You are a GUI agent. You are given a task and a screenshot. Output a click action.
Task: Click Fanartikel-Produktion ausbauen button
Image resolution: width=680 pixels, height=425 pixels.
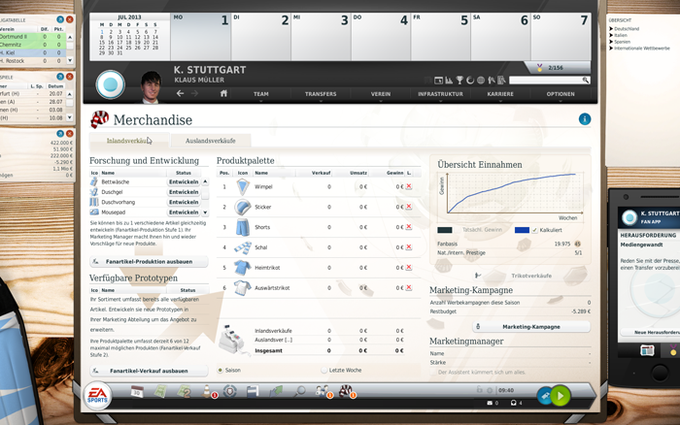tap(149, 262)
